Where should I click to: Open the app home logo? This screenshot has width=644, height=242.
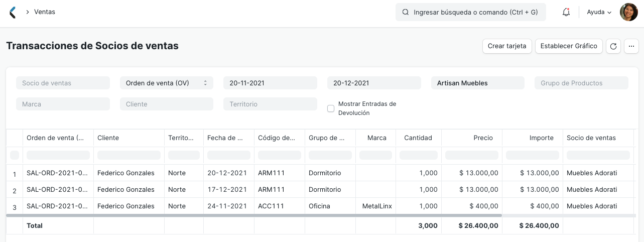click(x=13, y=12)
